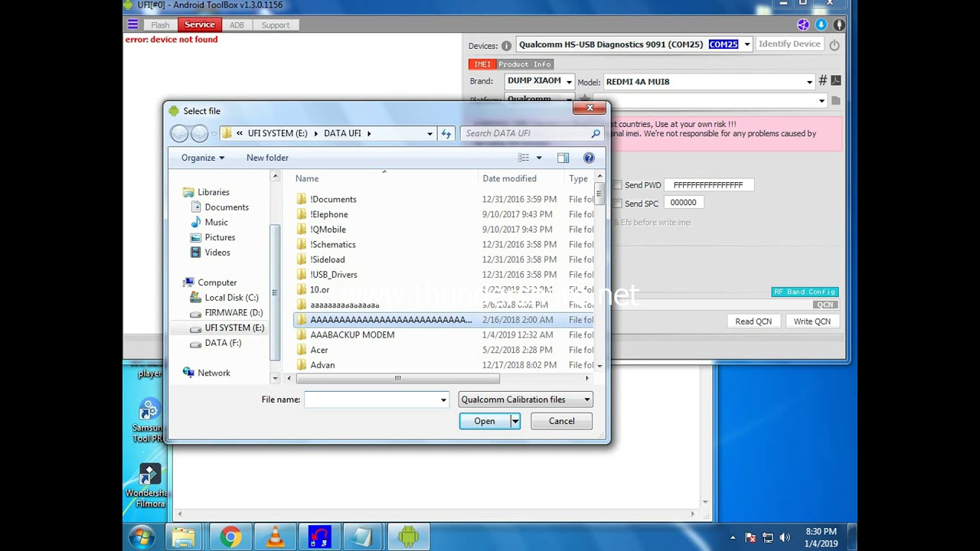Open the blue magnet app in taskbar
980x551 pixels.
[x=318, y=537]
